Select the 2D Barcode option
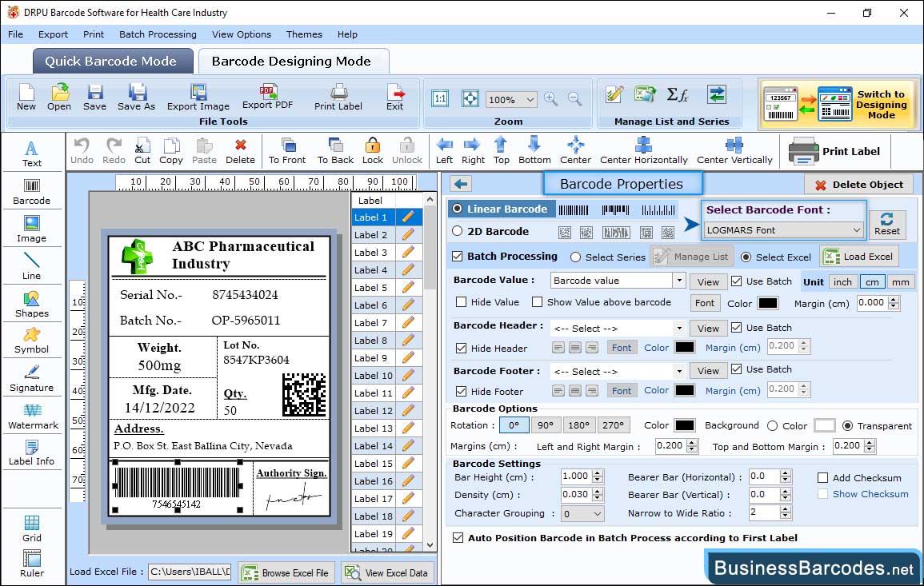 (x=458, y=231)
